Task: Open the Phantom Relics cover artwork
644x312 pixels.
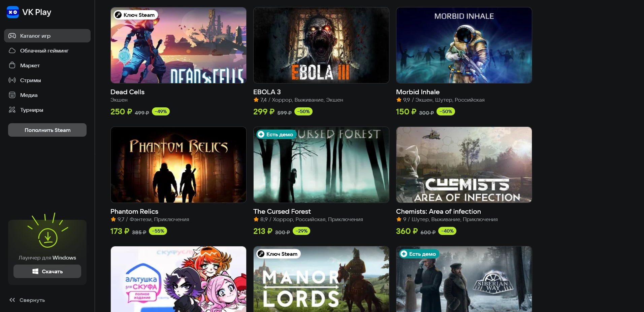Action: [x=179, y=165]
